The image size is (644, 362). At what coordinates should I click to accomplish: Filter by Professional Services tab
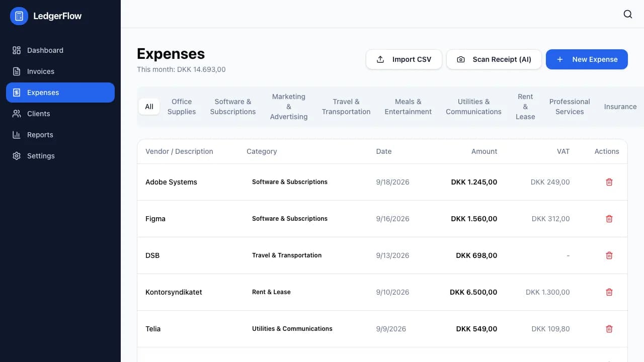pyautogui.click(x=570, y=107)
